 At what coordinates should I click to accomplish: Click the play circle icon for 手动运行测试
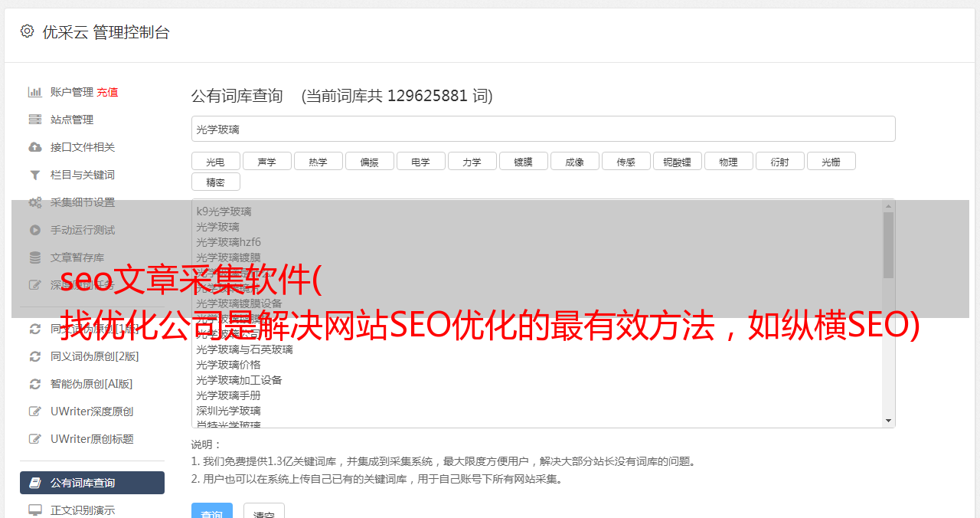coord(35,230)
